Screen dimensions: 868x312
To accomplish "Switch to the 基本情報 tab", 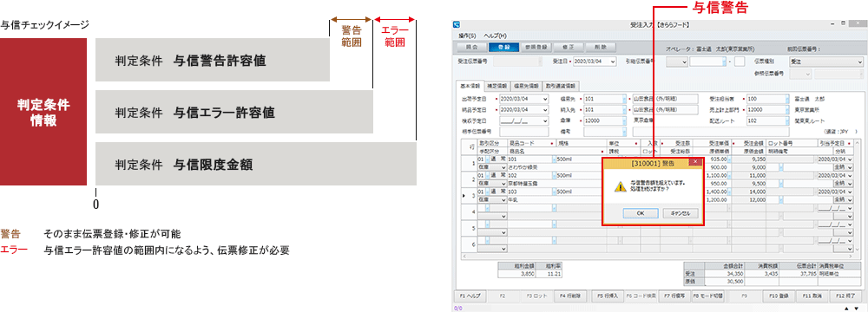I will (470, 86).
